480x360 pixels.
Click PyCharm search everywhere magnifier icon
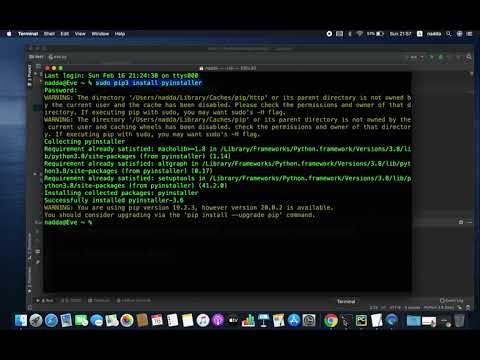(x=469, y=57)
